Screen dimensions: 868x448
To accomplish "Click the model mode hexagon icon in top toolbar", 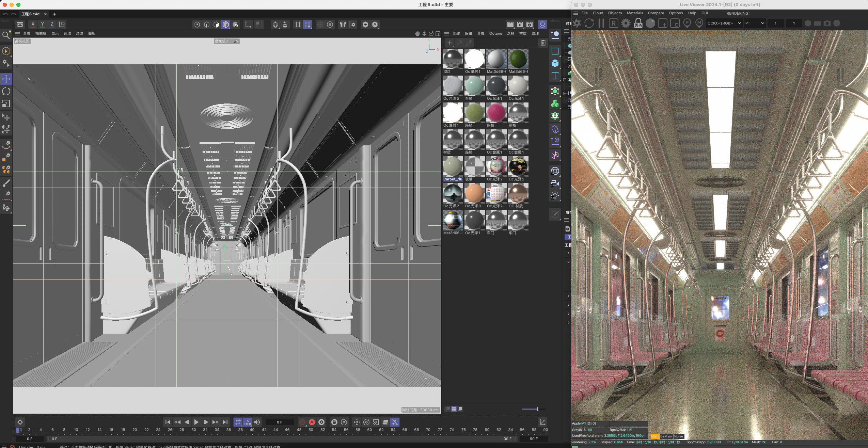I will (197, 25).
